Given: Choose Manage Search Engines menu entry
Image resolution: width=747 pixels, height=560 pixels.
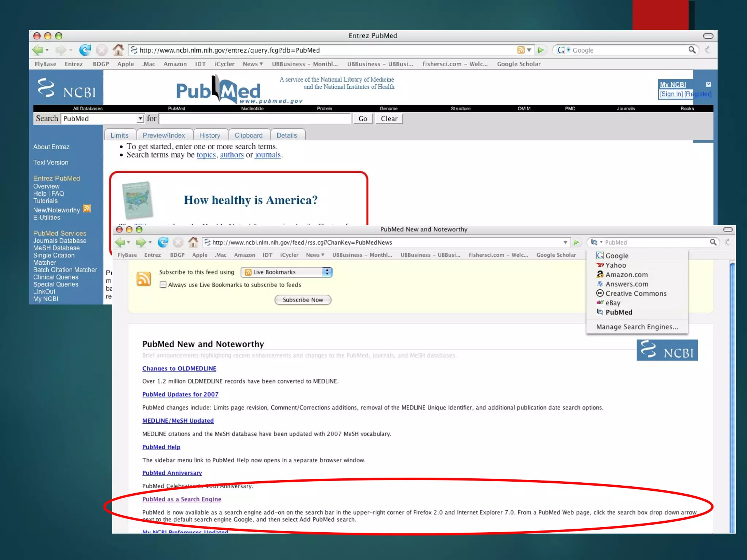Looking at the screenshot, I should (637, 327).
